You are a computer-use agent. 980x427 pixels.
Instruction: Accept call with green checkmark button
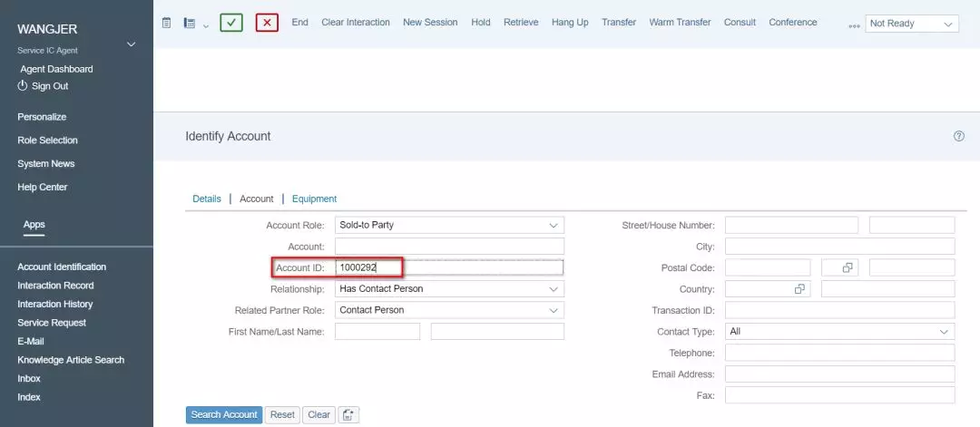click(x=231, y=23)
